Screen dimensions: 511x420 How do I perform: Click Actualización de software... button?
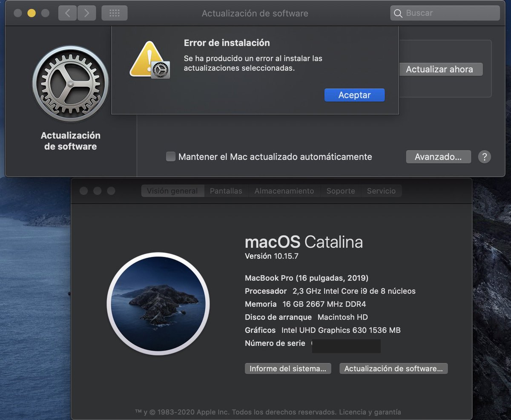pyautogui.click(x=393, y=368)
